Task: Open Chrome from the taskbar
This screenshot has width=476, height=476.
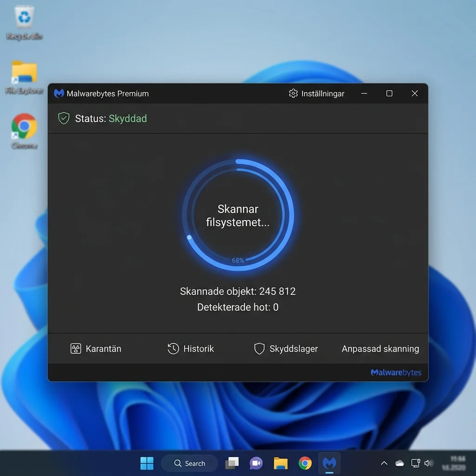Action: click(305, 463)
